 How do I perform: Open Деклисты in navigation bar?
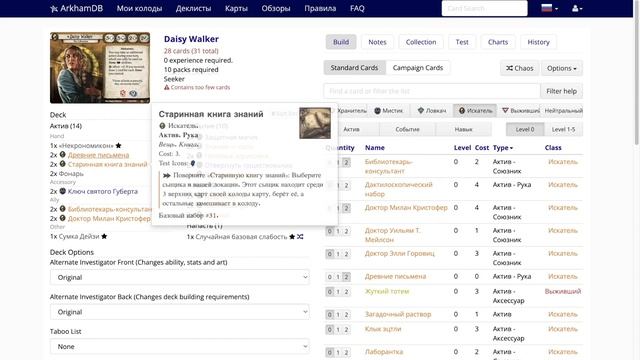point(193,9)
